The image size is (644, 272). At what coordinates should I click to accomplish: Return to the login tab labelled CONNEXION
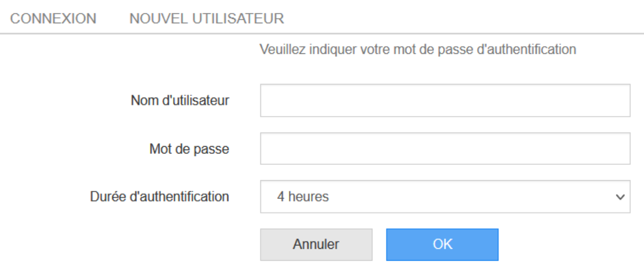pyautogui.click(x=53, y=19)
